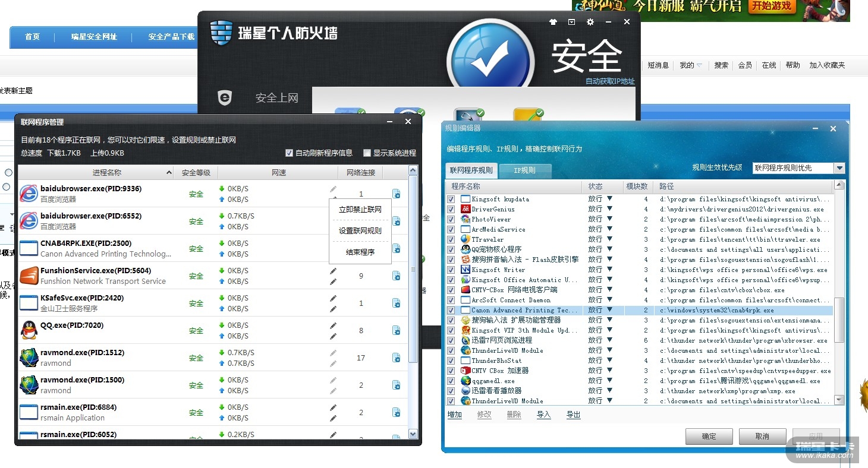Open the firewall settings gear icon
The image size is (868, 468).
590,22
